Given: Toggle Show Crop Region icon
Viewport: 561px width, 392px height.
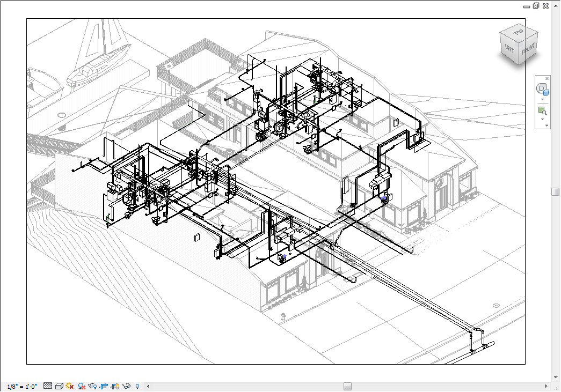Looking at the screenshot, I should pos(115,386).
